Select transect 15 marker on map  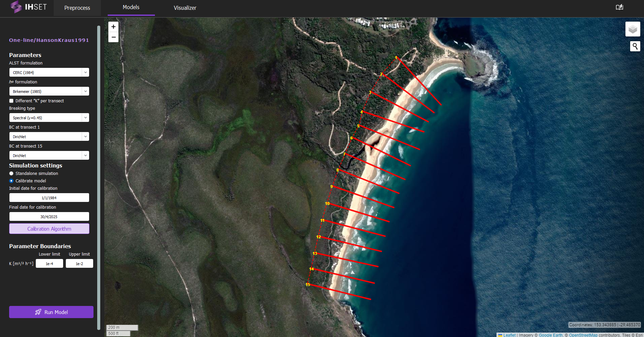[307, 285]
